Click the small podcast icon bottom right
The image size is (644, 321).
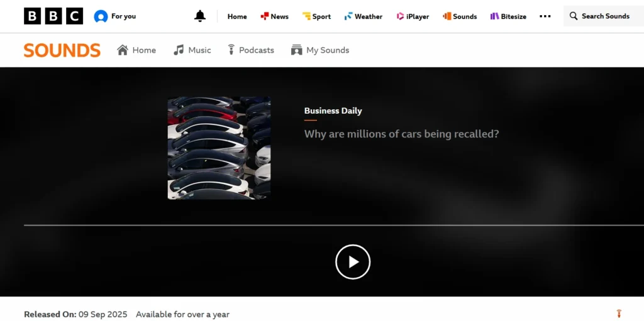tap(618, 313)
